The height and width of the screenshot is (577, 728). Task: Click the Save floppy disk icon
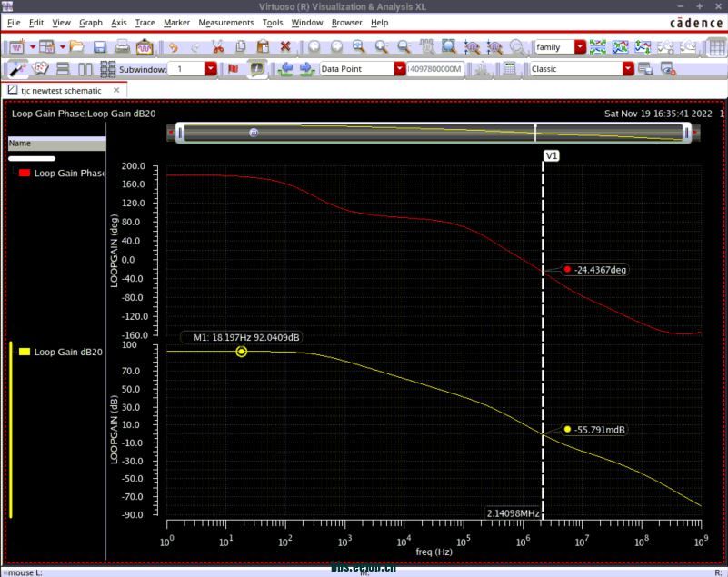click(x=100, y=46)
